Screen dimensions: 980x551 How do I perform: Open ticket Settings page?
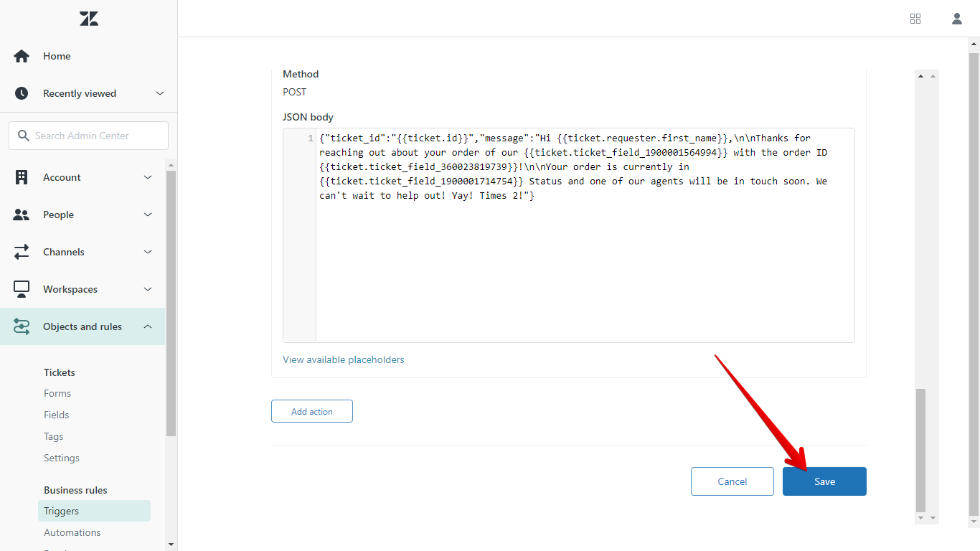click(62, 458)
